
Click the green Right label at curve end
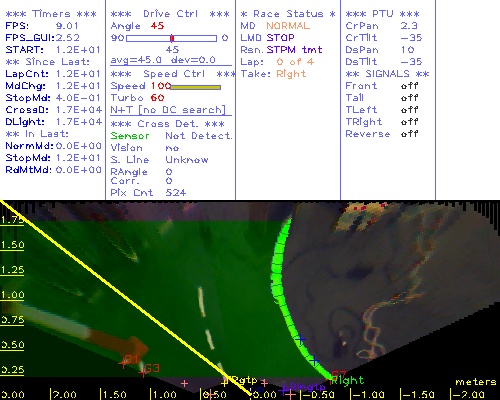347,380
